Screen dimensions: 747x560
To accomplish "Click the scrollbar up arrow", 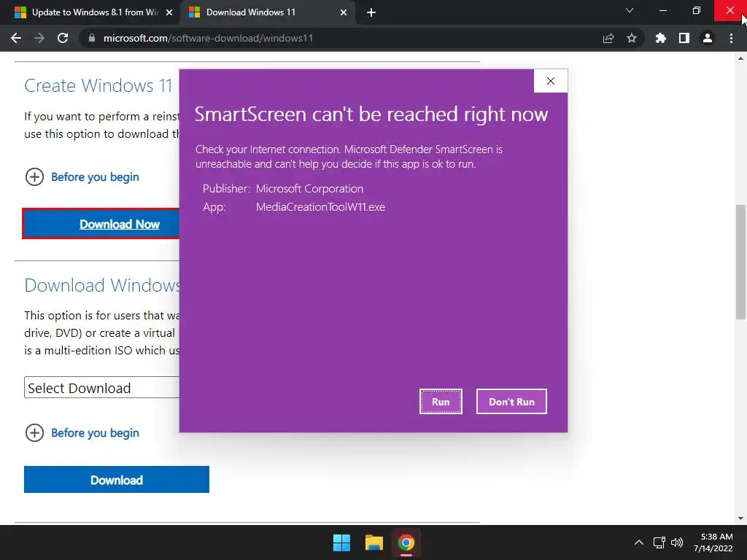I will 740,58.
